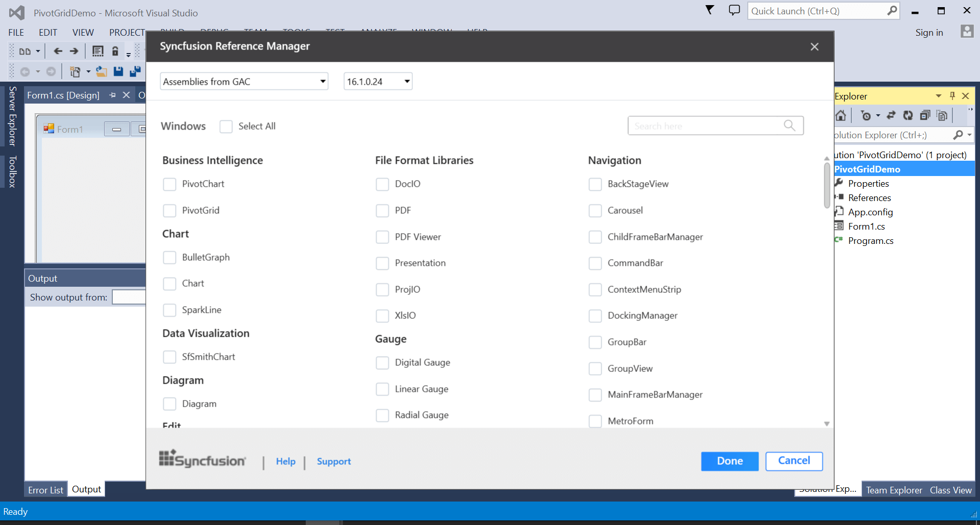Check the SfSmithChart checkbox
Viewport: 980px width, 525px height.
pos(169,357)
